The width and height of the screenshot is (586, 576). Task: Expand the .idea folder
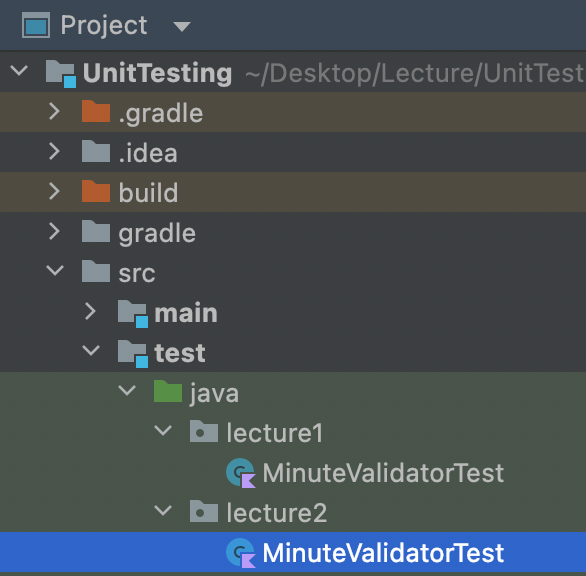(55, 151)
